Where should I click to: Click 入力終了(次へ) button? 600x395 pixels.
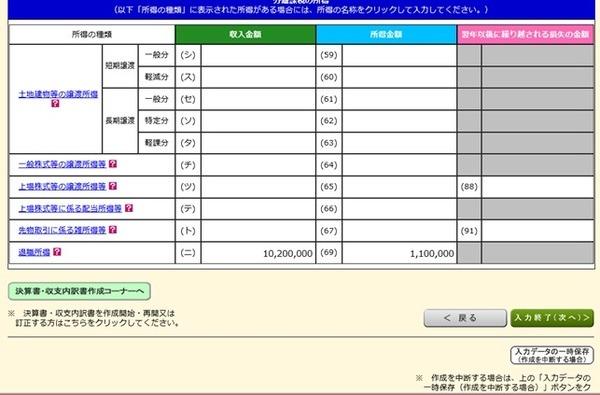click(x=552, y=318)
